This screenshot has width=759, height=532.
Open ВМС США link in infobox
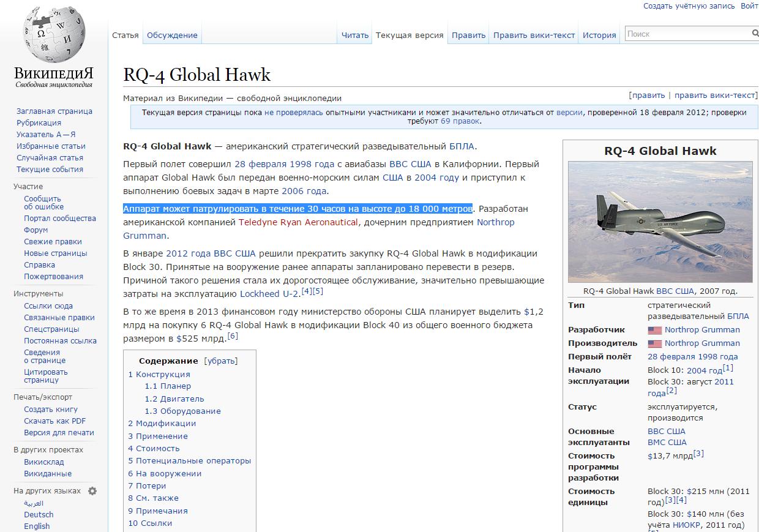tap(667, 443)
